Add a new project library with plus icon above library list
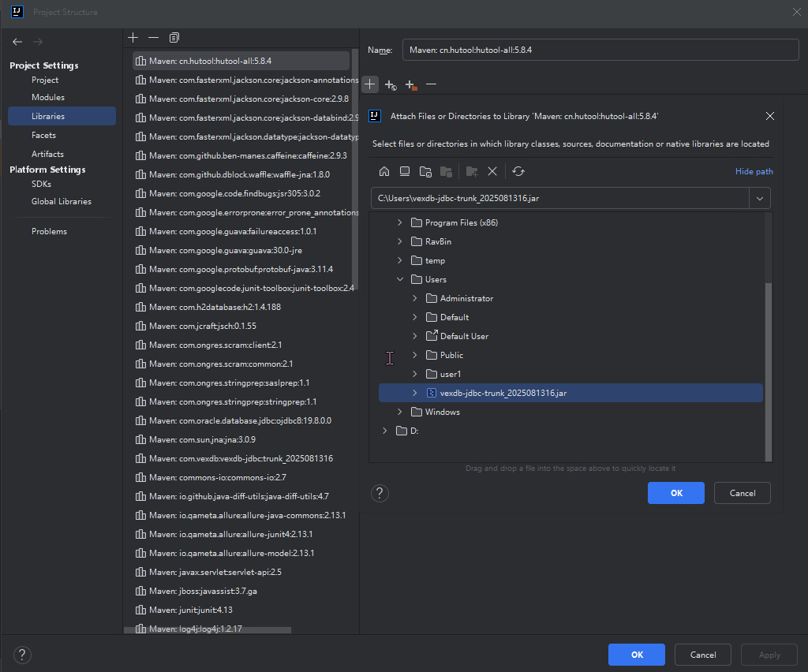This screenshot has width=808, height=672. 133,38
